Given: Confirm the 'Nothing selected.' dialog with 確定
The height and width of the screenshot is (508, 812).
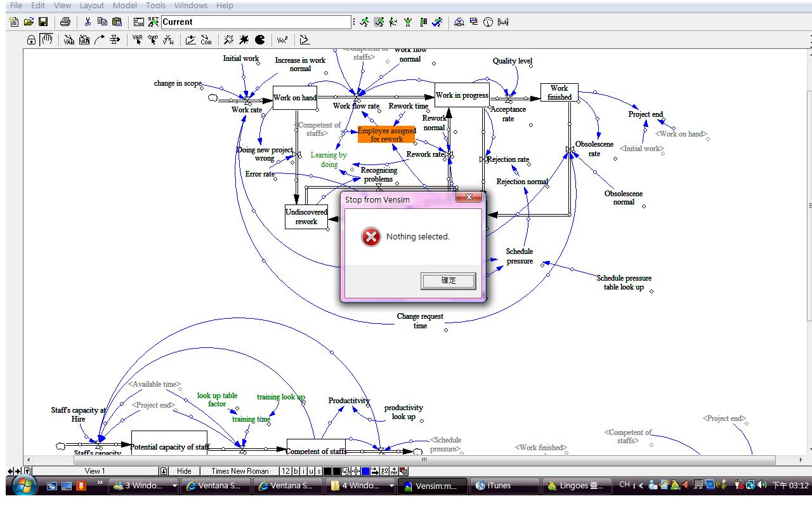Looking at the screenshot, I should coord(448,281).
